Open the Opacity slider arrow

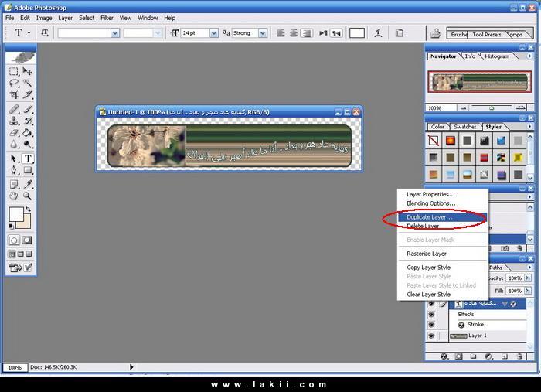coord(528,278)
